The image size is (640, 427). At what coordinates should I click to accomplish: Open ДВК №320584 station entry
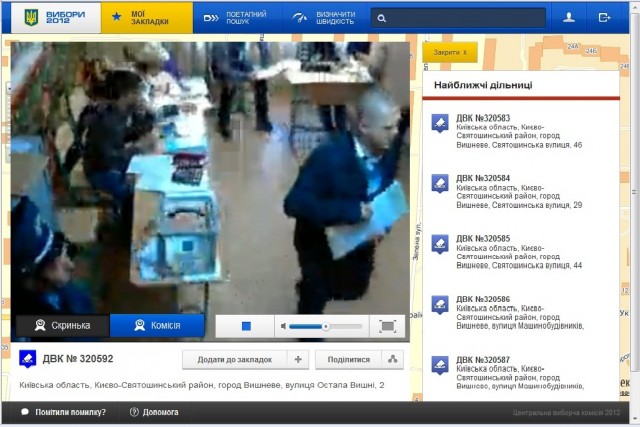(x=521, y=191)
